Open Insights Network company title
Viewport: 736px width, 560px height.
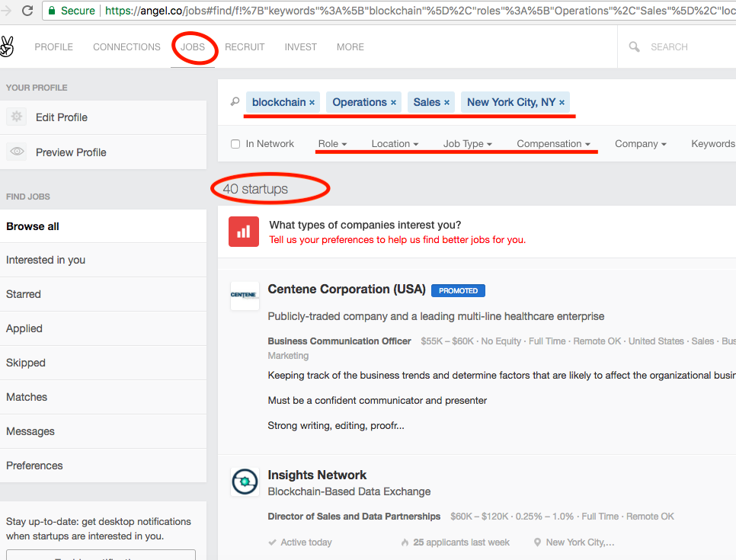[x=317, y=475]
